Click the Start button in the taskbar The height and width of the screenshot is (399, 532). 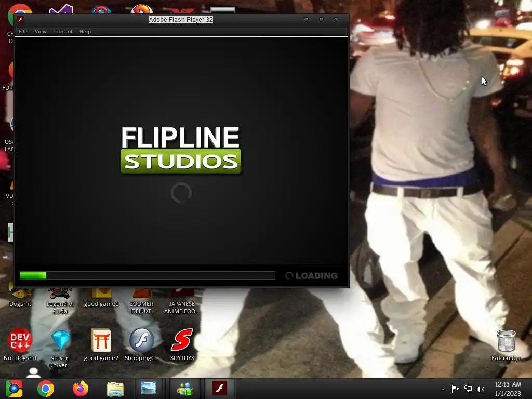point(14,389)
